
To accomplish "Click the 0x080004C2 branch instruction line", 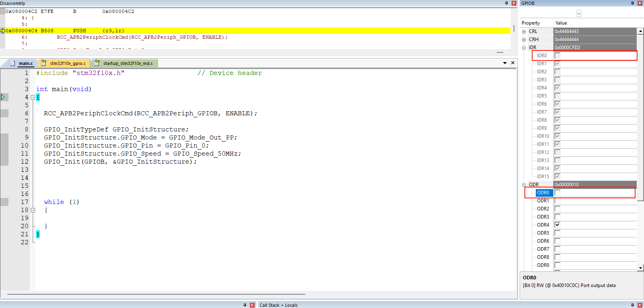I will pos(70,11).
